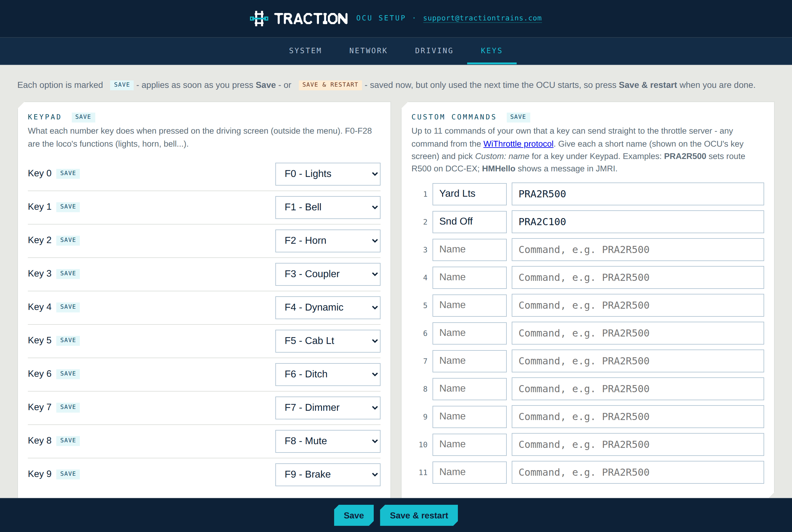Open the Key 0 function dropdown
792x532 pixels.
[328, 174]
